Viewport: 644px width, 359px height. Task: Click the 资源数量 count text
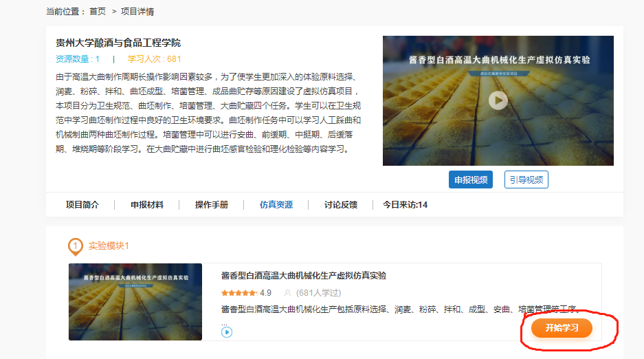[x=77, y=59]
